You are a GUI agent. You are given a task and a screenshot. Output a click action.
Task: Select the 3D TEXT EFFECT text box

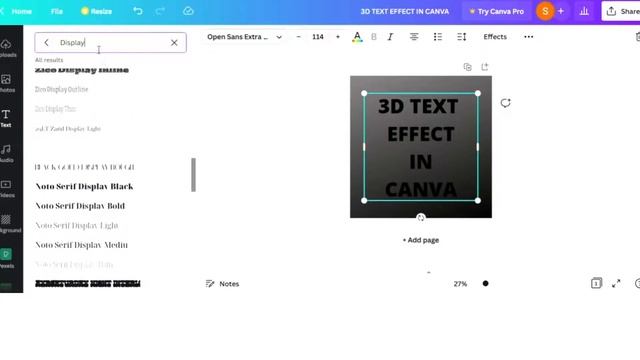420,147
